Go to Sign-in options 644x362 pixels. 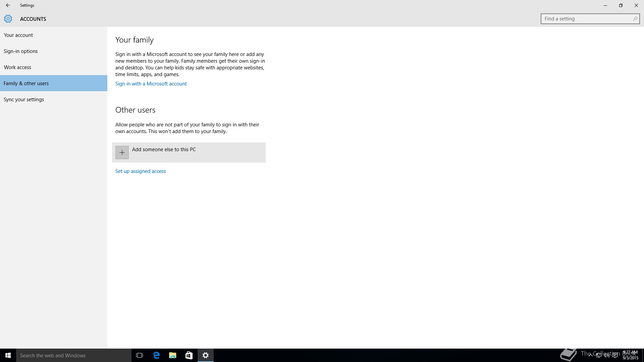(21, 51)
